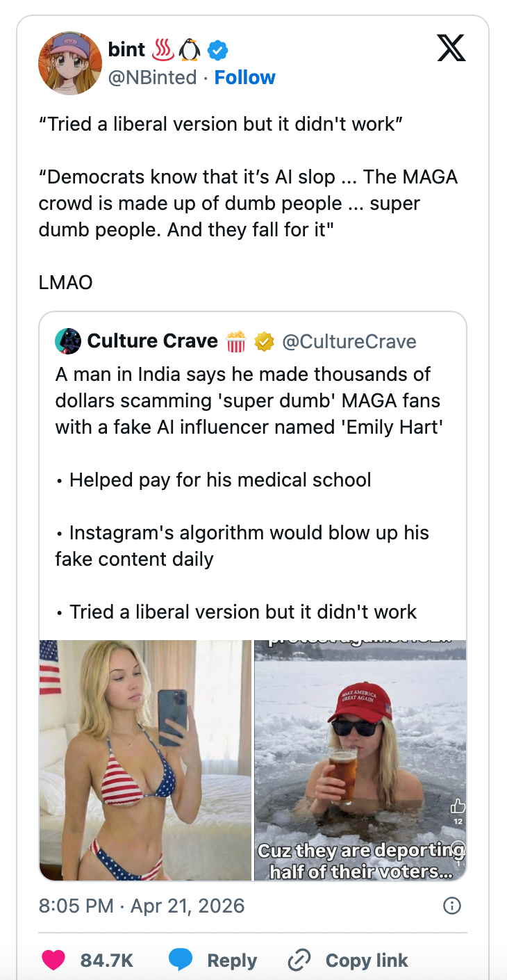Click the Reply label
Viewport: 507px width, 980px height.
point(232,961)
